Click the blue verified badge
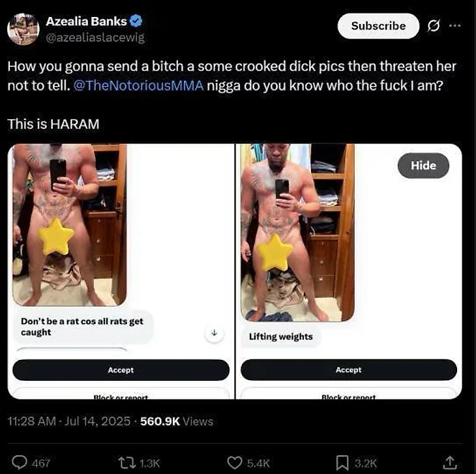The width and height of the screenshot is (476, 474). 136,21
